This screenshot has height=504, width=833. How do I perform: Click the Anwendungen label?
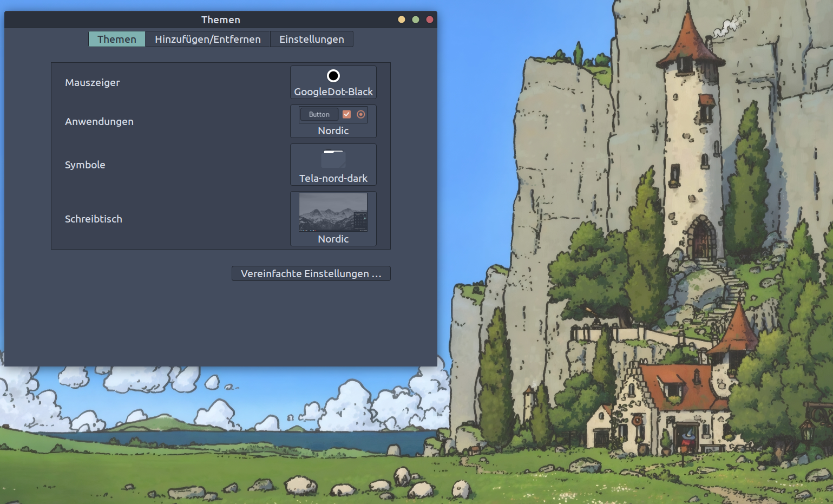tap(99, 121)
